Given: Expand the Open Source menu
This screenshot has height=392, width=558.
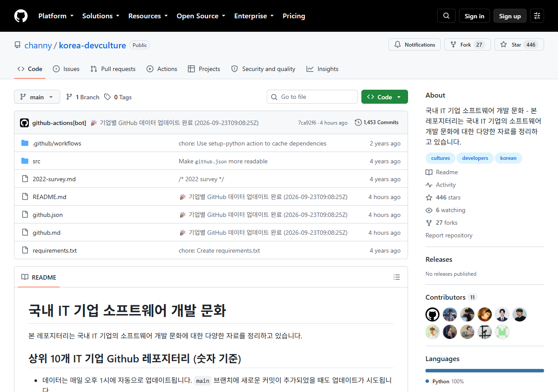Looking at the screenshot, I should [201, 16].
